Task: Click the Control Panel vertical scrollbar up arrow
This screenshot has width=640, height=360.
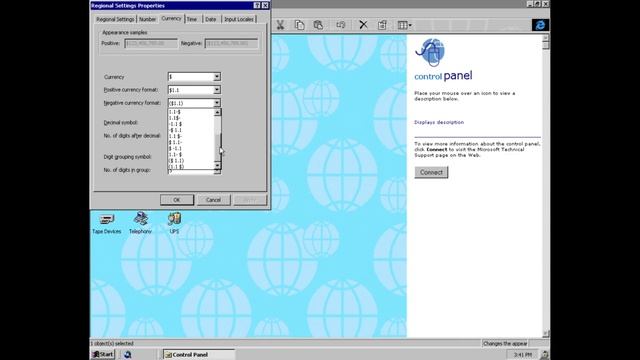Action: point(545,38)
